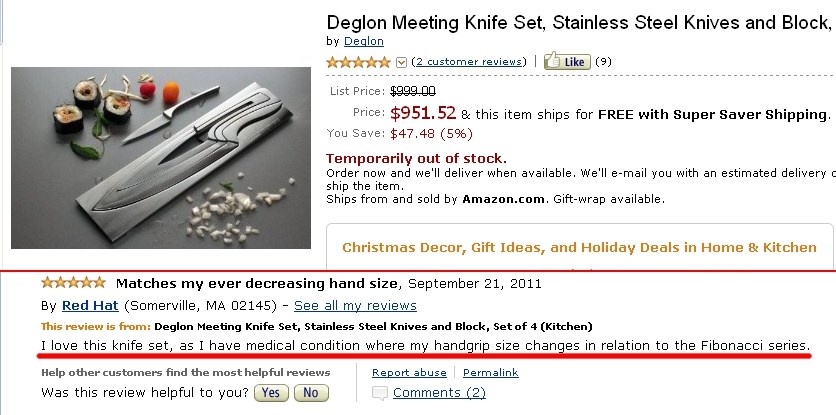Click the thumbs-up Like button
The width and height of the screenshot is (836, 415).
pos(567,62)
